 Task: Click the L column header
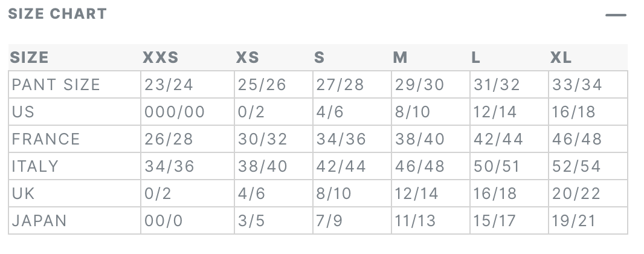(475, 57)
